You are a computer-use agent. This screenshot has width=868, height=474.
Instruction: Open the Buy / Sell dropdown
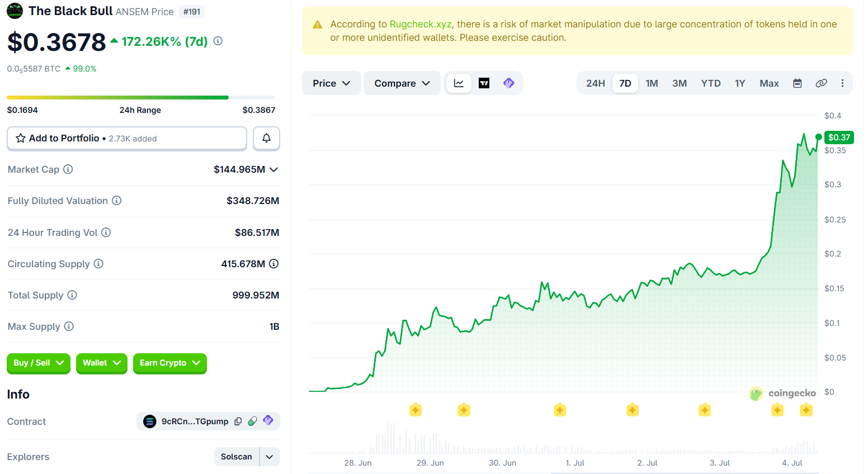(x=39, y=363)
